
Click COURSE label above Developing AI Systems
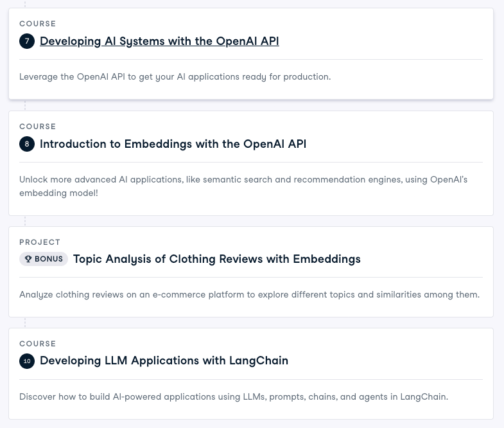[x=38, y=24]
